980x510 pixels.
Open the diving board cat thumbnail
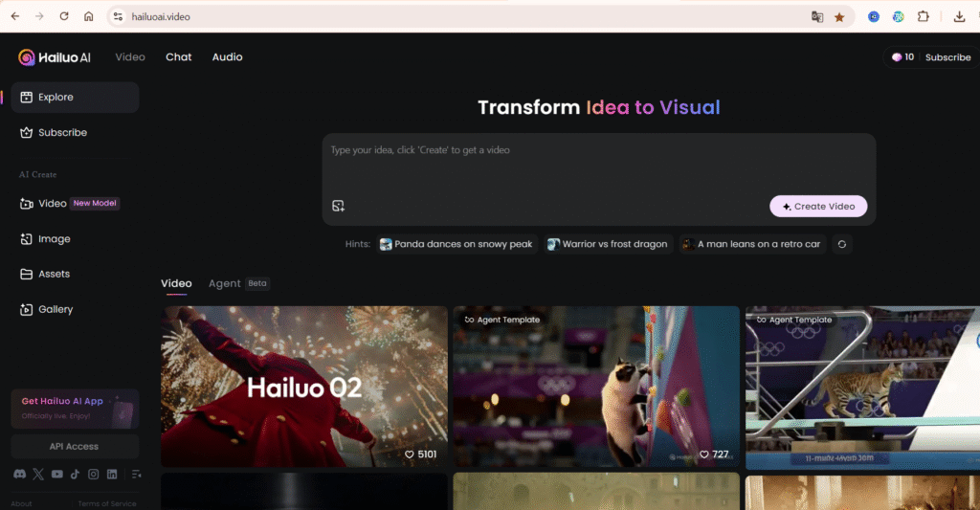coord(862,388)
